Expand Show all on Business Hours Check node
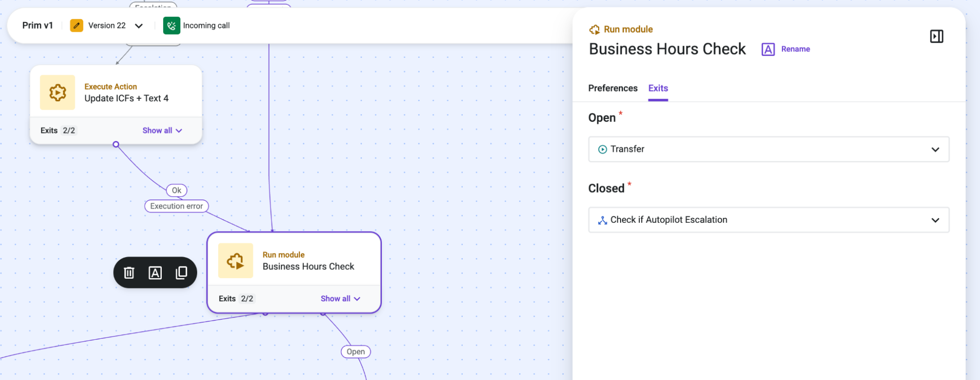This screenshot has width=980, height=380. [x=340, y=298]
